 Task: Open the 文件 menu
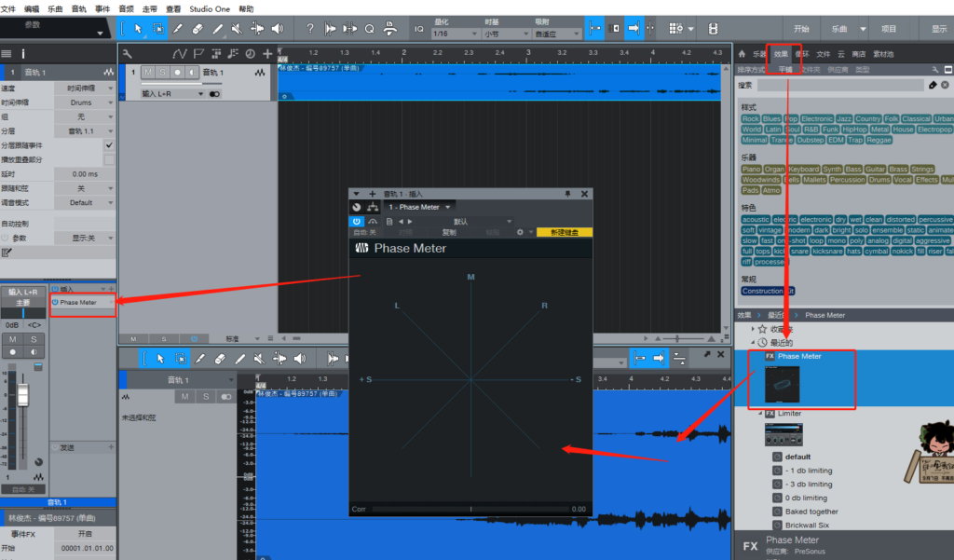[x=8, y=8]
